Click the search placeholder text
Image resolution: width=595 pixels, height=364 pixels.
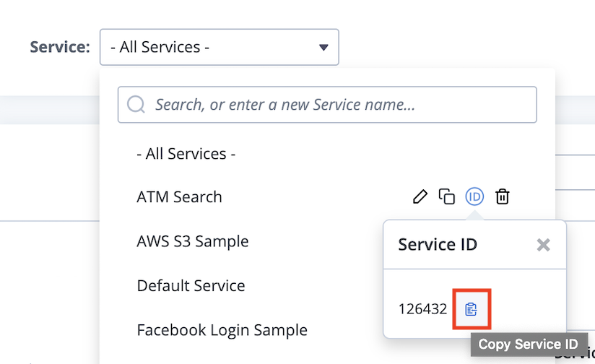(285, 105)
